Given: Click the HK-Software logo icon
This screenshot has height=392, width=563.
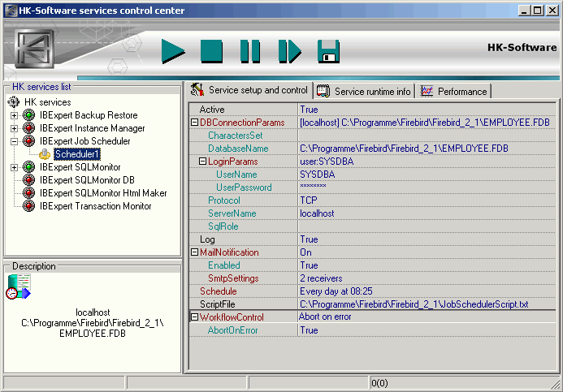Looking at the screenshot, I should 34,49.
